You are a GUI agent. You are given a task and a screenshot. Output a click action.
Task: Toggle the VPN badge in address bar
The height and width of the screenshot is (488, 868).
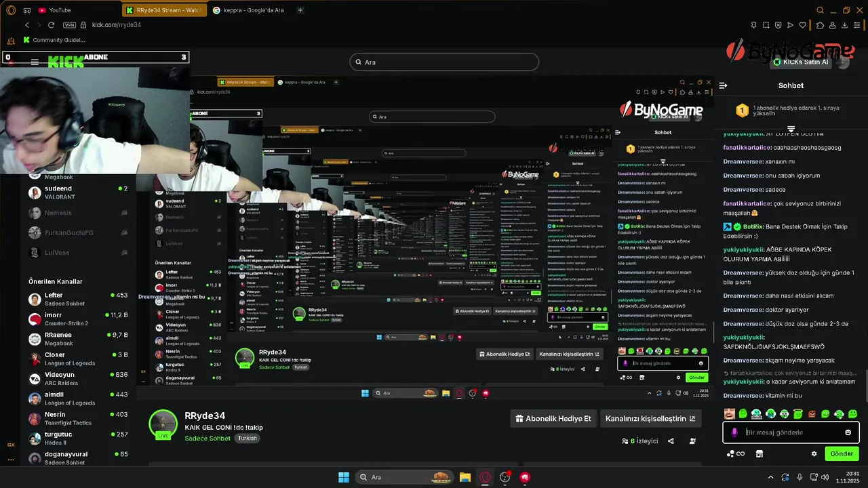[x=69, y=25]
